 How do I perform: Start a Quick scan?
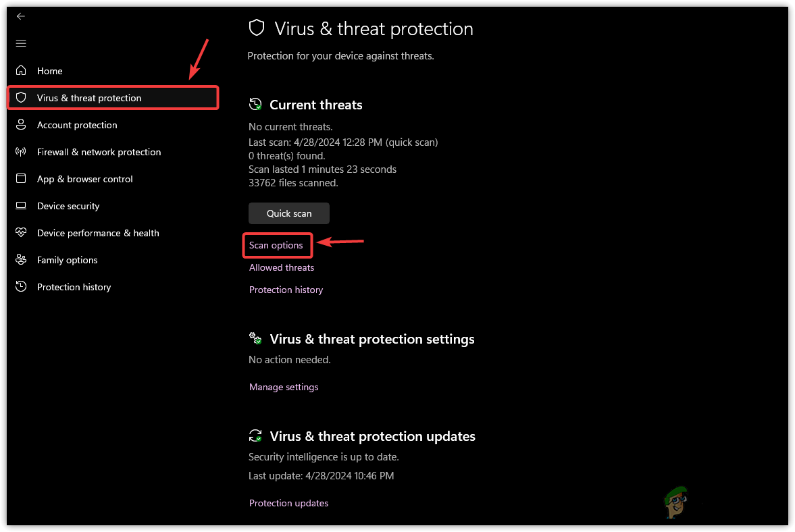(289, 213)
